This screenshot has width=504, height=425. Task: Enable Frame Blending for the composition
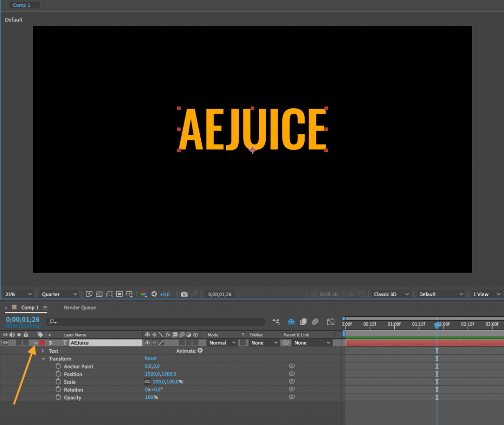(303, 322)
